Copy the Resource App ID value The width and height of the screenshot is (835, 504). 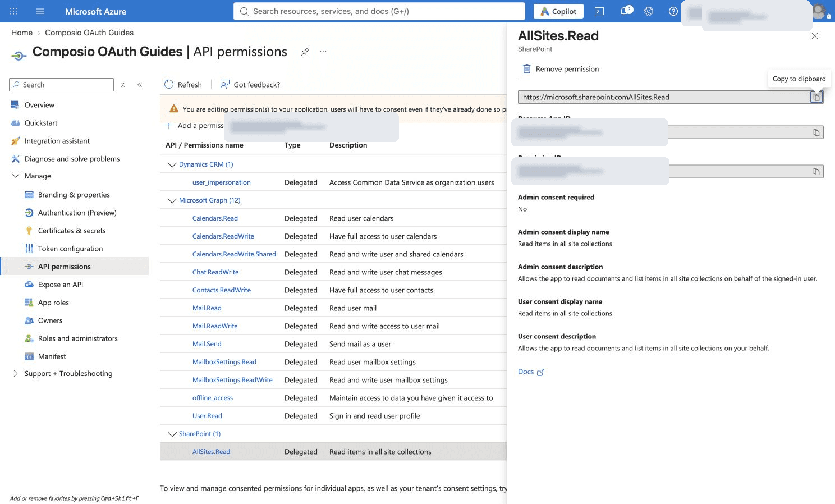816,132
